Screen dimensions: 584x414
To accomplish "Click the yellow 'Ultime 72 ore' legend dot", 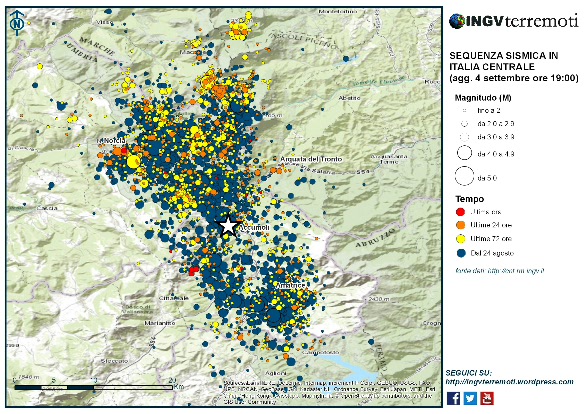I will click(x=461, y=239).
